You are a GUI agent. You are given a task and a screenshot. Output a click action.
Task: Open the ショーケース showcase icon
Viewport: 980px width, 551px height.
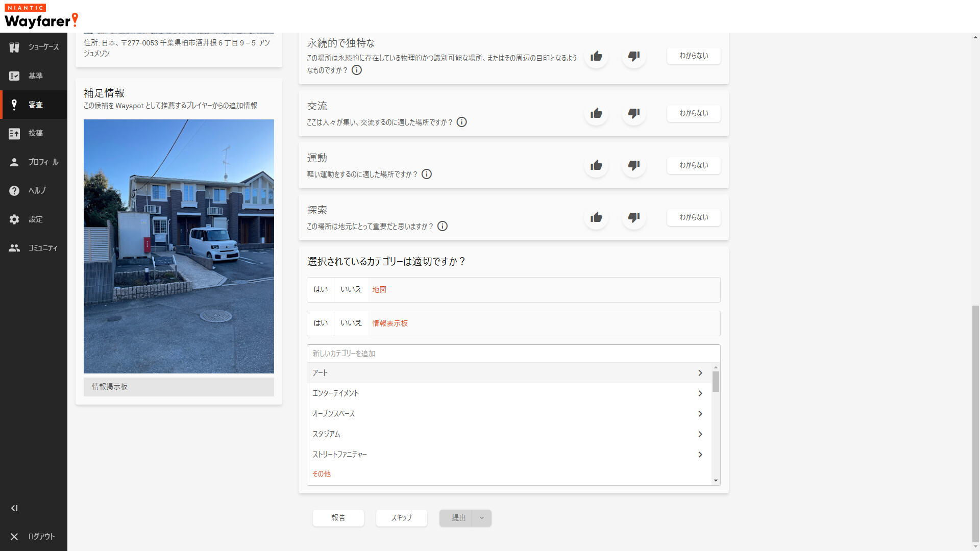tap(14, 47)
